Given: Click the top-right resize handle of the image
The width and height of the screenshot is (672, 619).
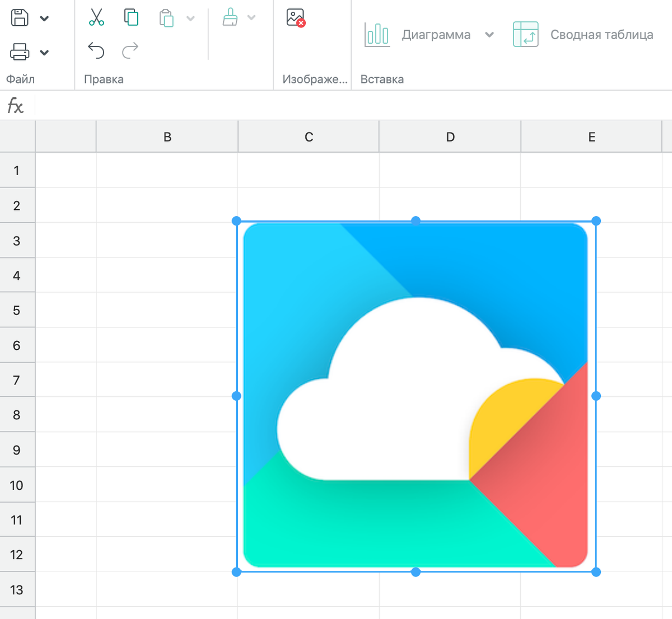Looking at the screenshot, I should click(x=596, y=221).
